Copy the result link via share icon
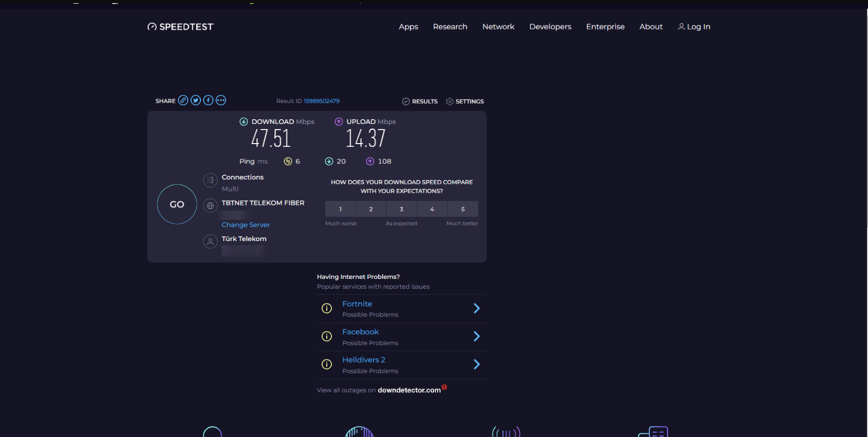868x437 pixels. click(x=183, y=101)
